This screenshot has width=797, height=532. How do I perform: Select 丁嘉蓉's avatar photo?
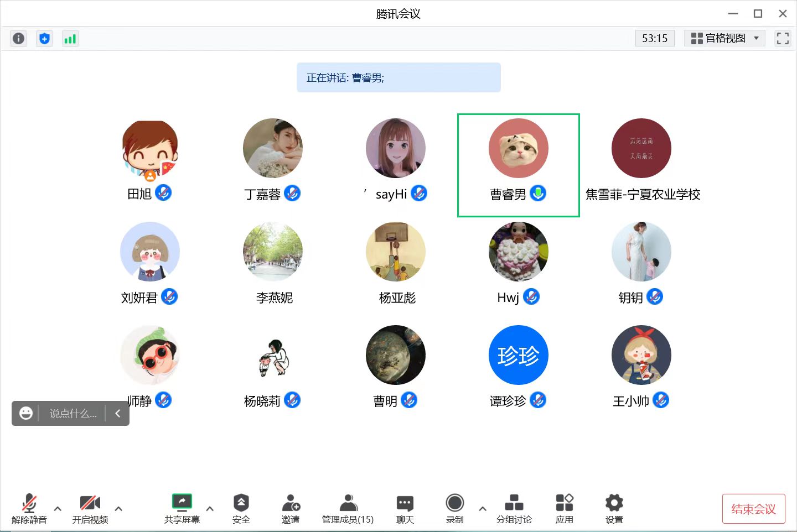click(273, 148)
